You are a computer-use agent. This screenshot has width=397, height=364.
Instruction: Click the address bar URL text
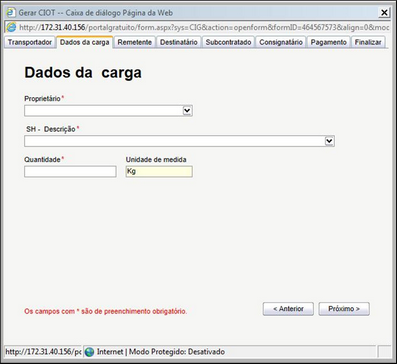[204, 27]
